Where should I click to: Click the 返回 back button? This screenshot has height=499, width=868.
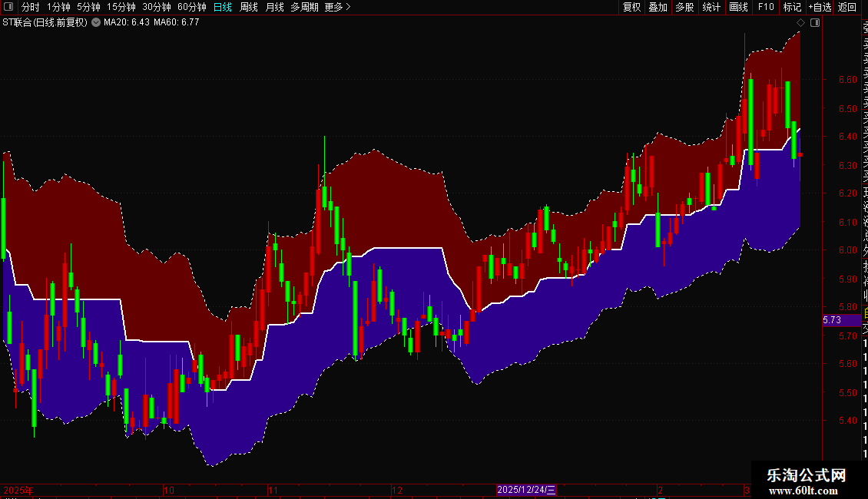[847, 7]
